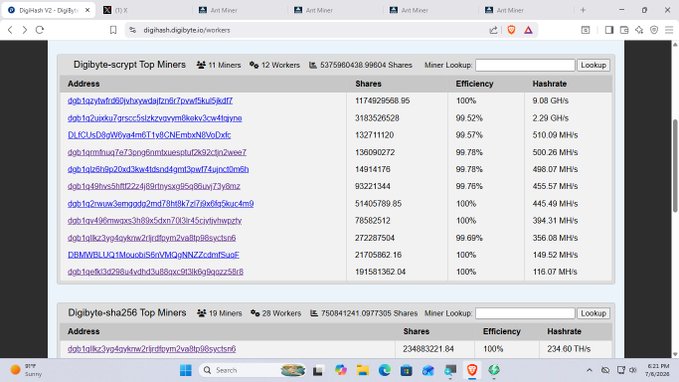The height and width of the screenshot is (382, 679).
Task: Click the 99.52% efficiency value
Action: click(x=469, y=118)
